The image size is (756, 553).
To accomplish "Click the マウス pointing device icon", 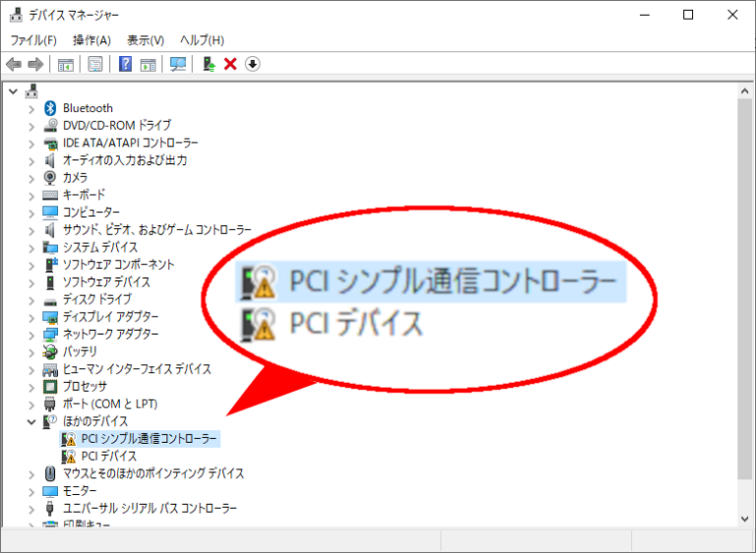I will (49, 473).
